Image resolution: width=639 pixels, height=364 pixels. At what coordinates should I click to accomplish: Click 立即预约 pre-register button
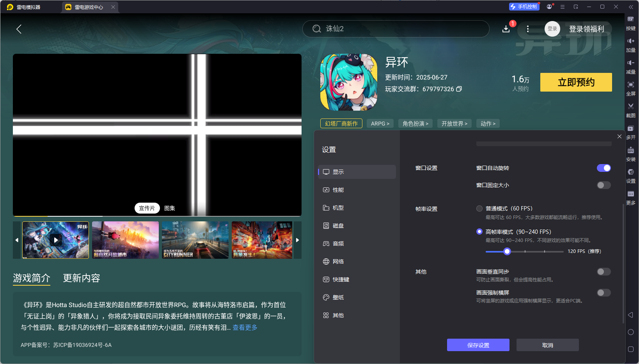pyautogui.click(x=576, y=82)
